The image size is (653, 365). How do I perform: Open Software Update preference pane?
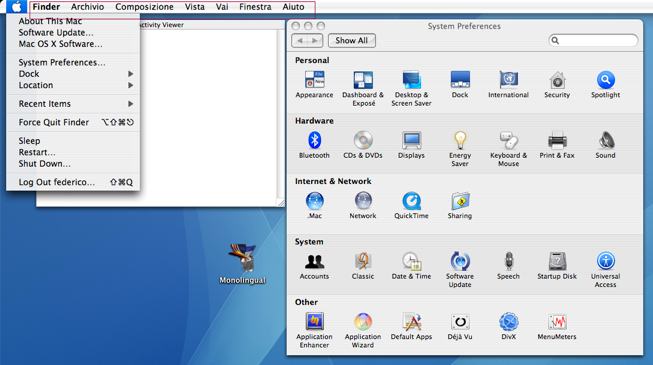point(460,270)
